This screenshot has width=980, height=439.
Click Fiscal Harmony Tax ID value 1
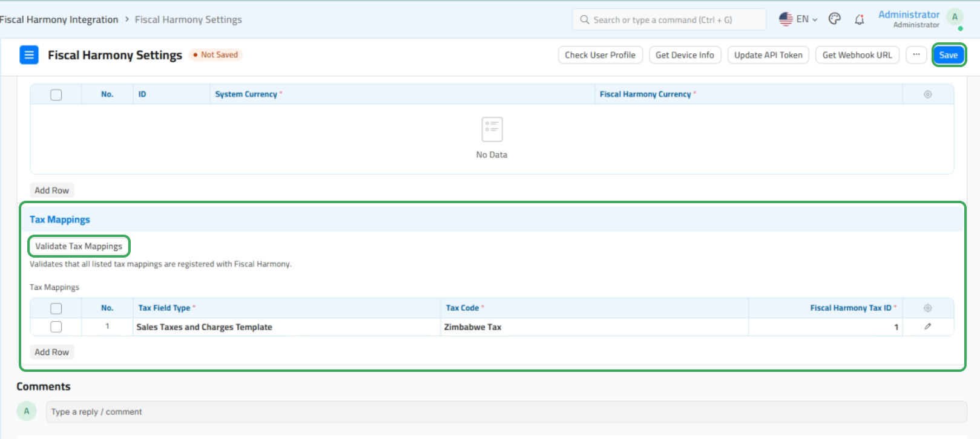825,327
